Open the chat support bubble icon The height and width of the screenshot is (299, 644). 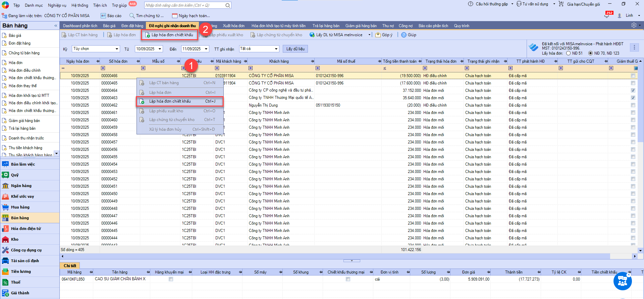point(622,281)
